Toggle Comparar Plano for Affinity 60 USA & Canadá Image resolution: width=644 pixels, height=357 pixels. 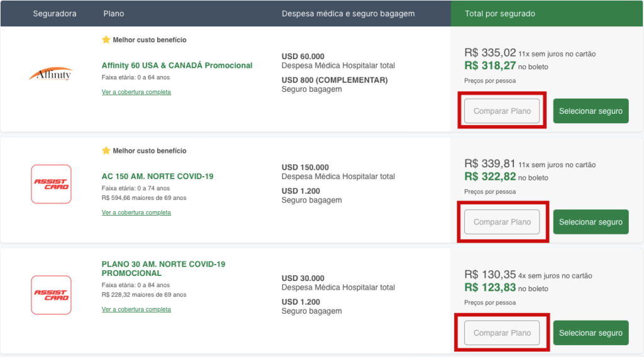point(502,111)
